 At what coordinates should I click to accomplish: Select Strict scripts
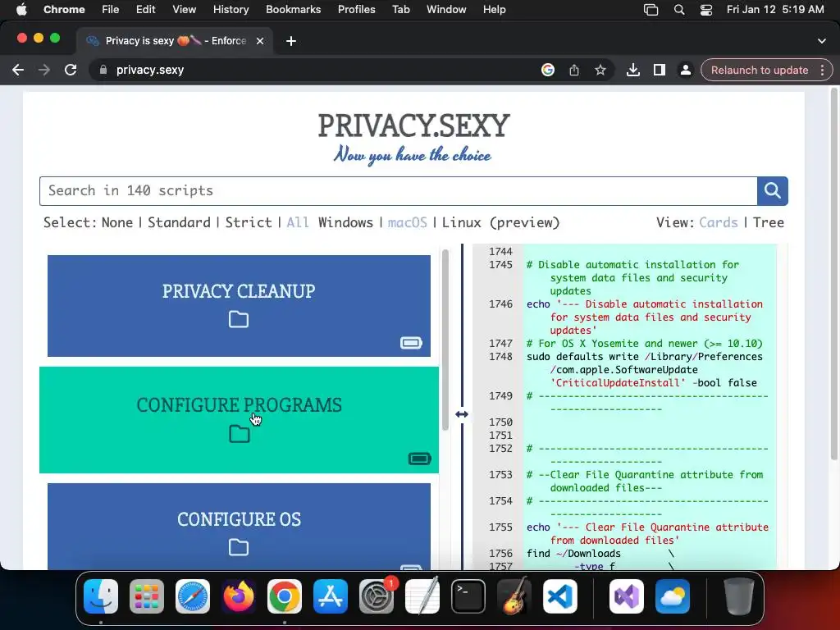pyautogui.click(x=249, y=222)
